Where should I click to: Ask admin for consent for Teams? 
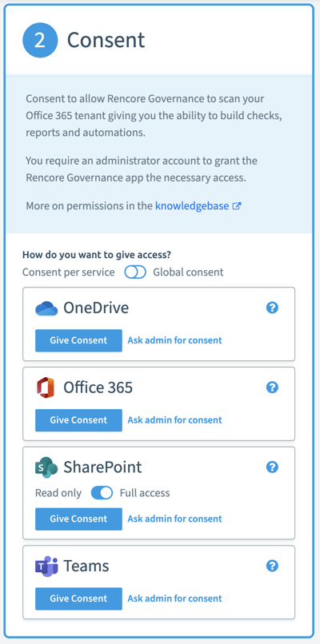175,598
